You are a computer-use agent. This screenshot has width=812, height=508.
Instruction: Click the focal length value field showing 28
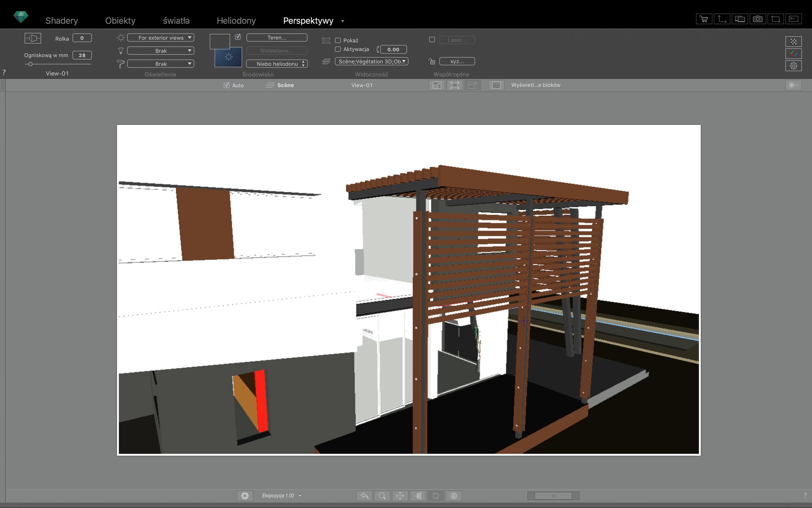tap(82, 55)
